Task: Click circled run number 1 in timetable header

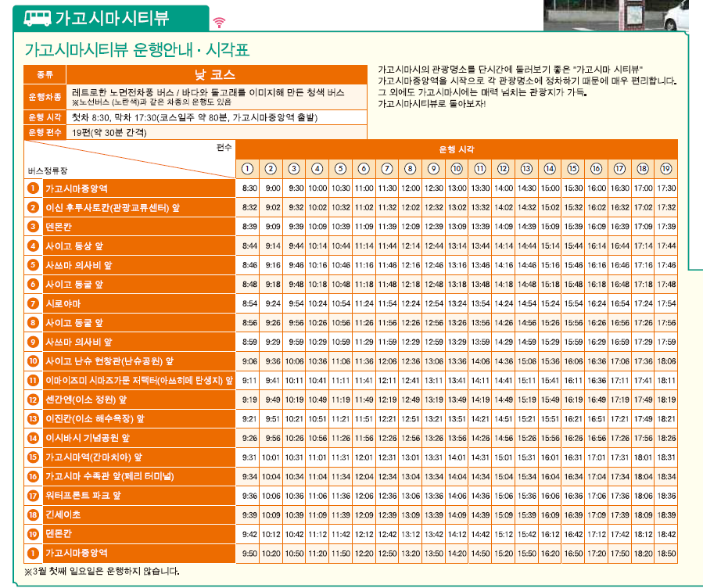Action: click(x=247, y=169)
